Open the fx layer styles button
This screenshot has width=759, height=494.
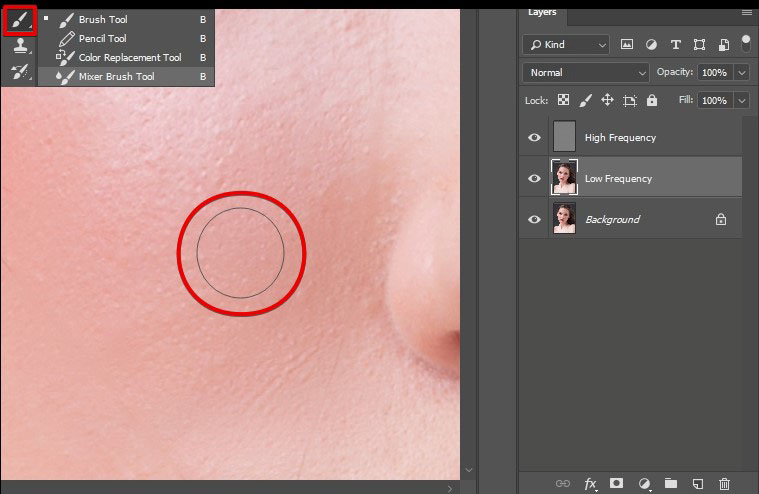(590, 483)
